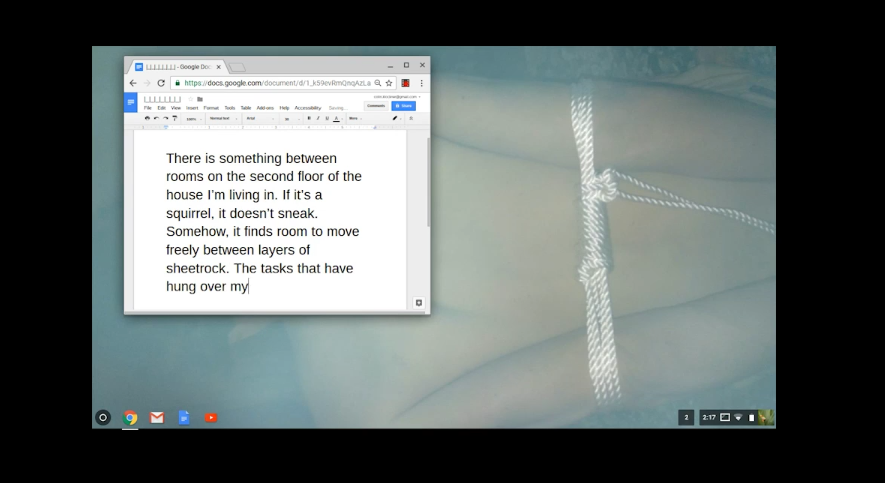The width and height of the screenshot is (885, 483).
Task: Star the document next to its title
Action: click(190, 99)
